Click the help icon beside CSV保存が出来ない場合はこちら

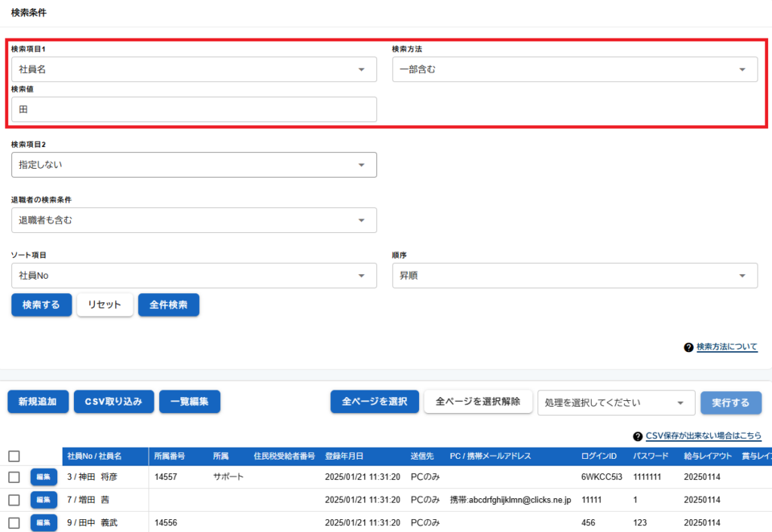click(x=638, y=436)
